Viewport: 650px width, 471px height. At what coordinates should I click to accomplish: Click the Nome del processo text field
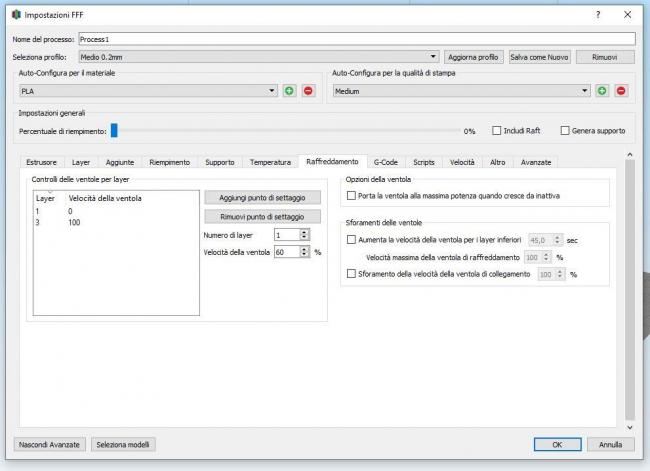coord(355,38)
